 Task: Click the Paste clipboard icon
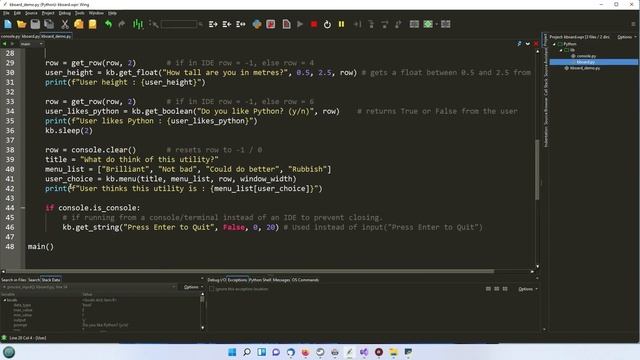(93, 24)
